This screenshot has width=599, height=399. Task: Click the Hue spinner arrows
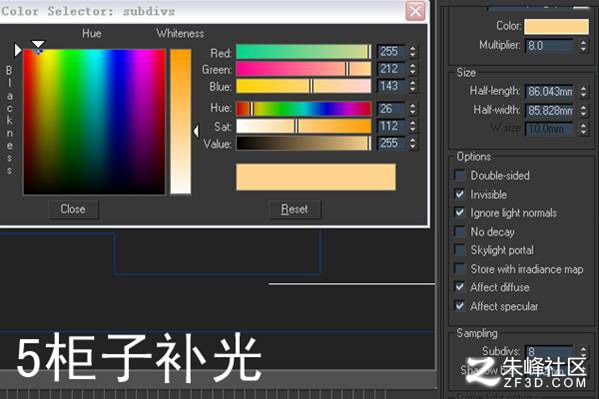tap(413, 109)
